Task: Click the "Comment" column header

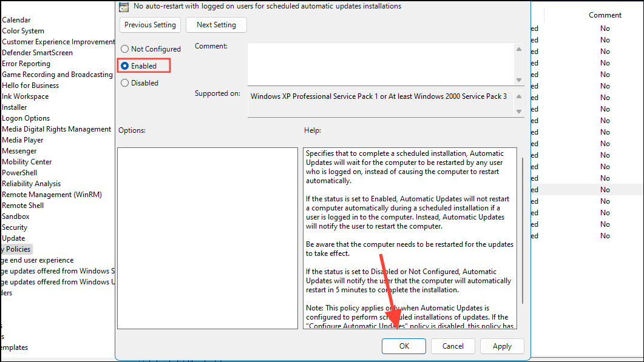Action: coord(605,15)
